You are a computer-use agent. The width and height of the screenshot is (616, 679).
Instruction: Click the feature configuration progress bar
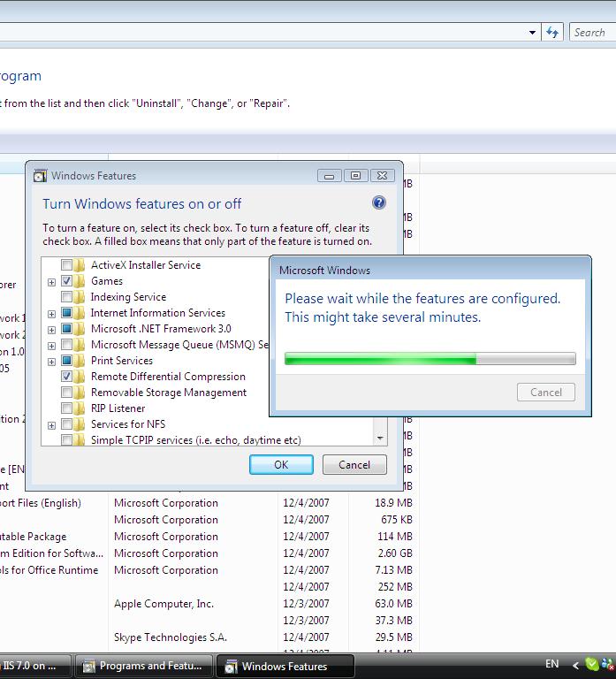coord(430,359)
